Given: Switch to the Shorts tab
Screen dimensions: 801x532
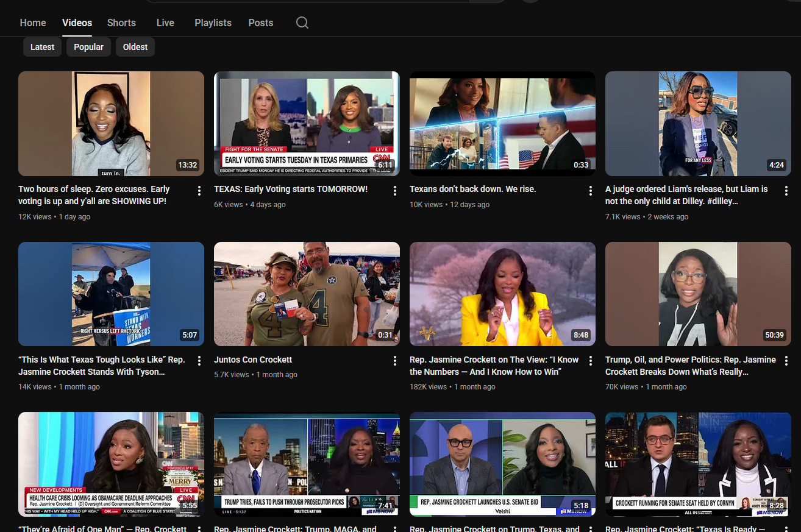Looking at the screenshot, I should (121, 23).
